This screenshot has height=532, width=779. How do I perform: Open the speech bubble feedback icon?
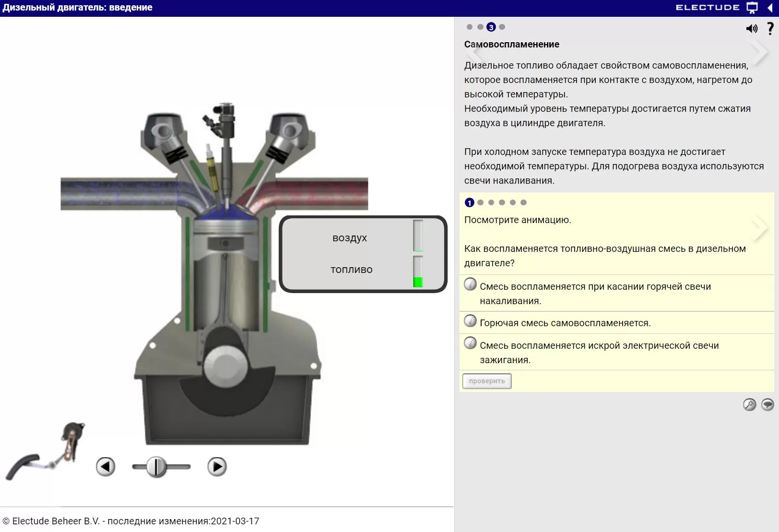point(767,404)
